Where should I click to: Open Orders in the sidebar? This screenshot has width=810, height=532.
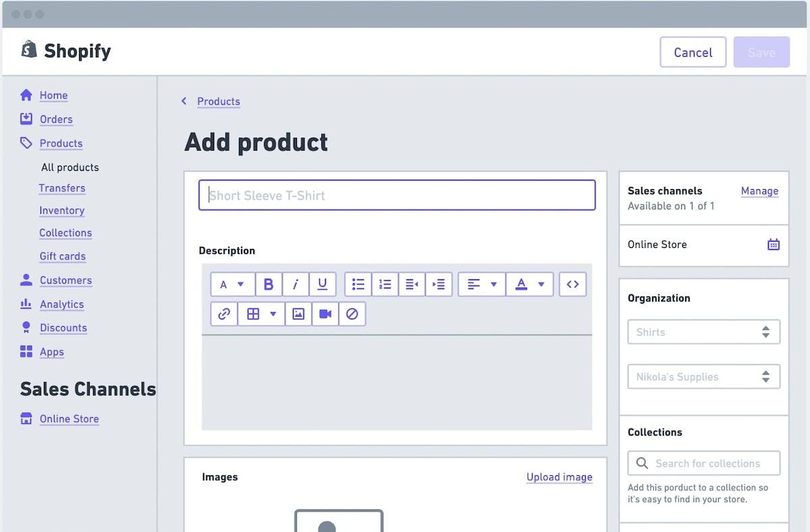pyautogui.click(x=56, y=119)
